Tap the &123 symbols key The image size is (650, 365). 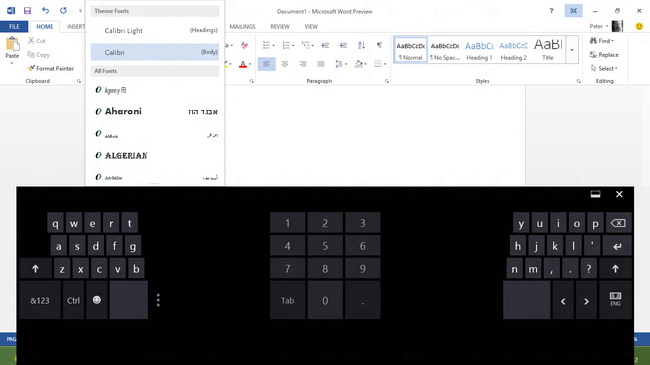40,300
